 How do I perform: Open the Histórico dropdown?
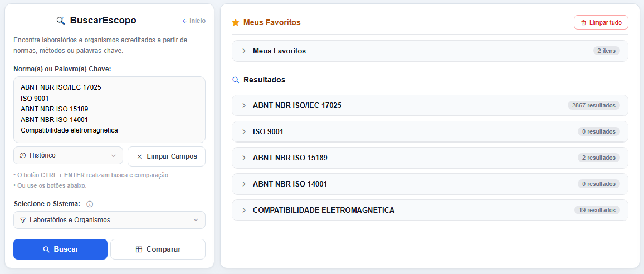point(68,156)
